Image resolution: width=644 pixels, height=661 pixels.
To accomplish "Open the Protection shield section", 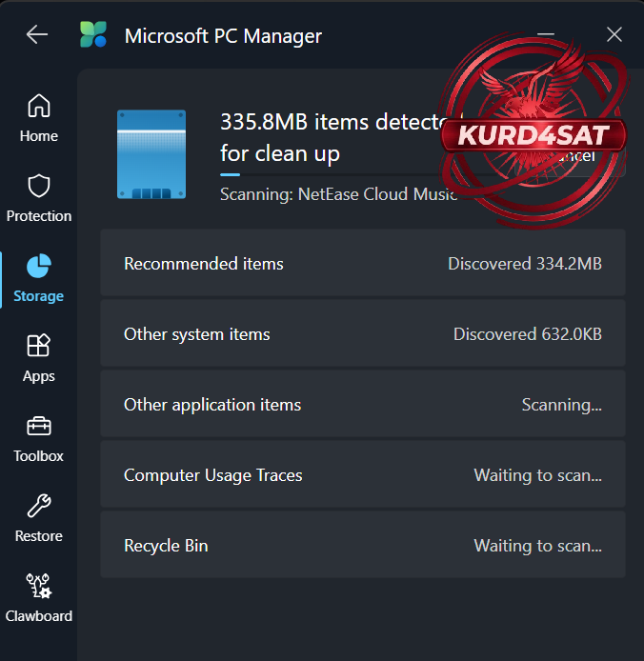I will point(39,197).
